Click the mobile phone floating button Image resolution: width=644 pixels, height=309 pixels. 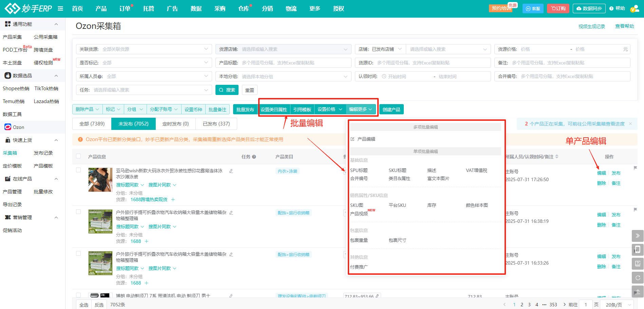coord(638,250)
